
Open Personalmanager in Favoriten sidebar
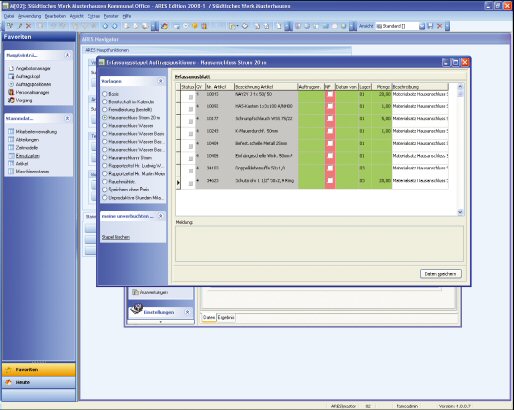(x=32, y=92)
